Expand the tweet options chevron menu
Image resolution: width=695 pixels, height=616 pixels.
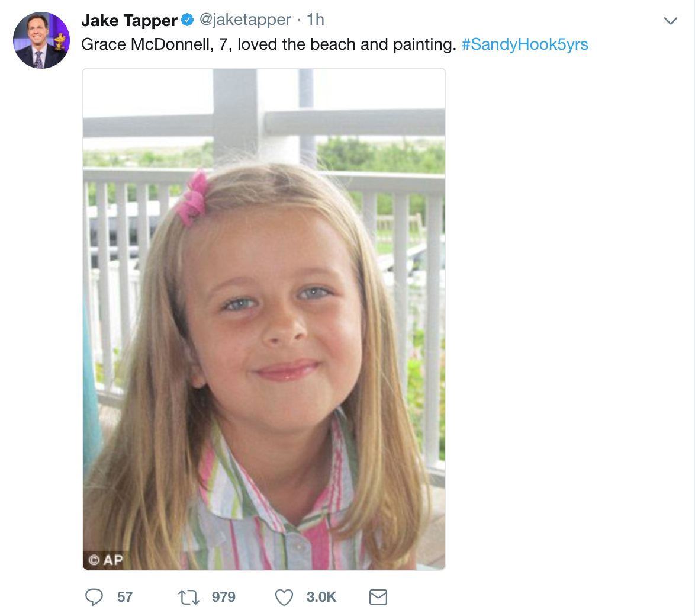(670, 21)
